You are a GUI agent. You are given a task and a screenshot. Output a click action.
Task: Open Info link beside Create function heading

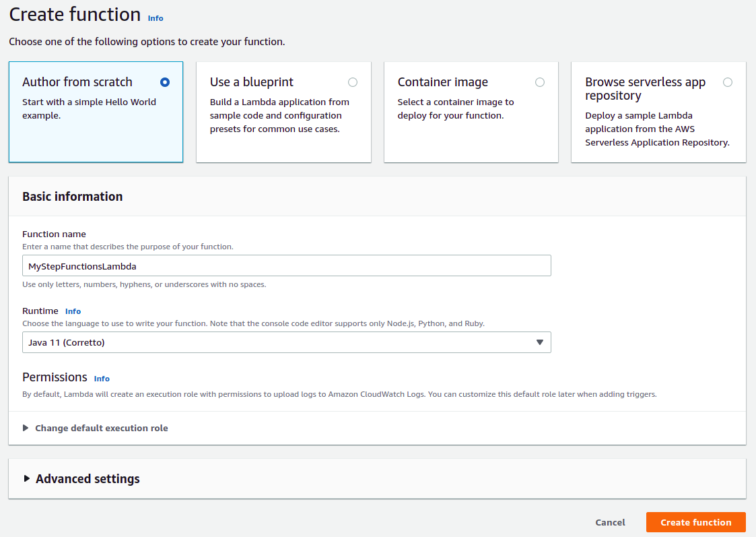click(x=156, y=18)
